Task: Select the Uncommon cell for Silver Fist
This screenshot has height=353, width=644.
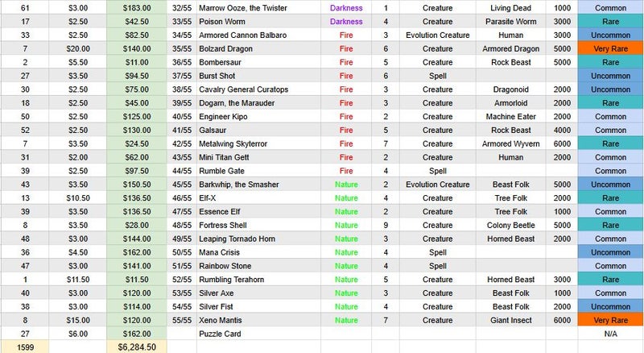Action: click(x=610, y=306)
